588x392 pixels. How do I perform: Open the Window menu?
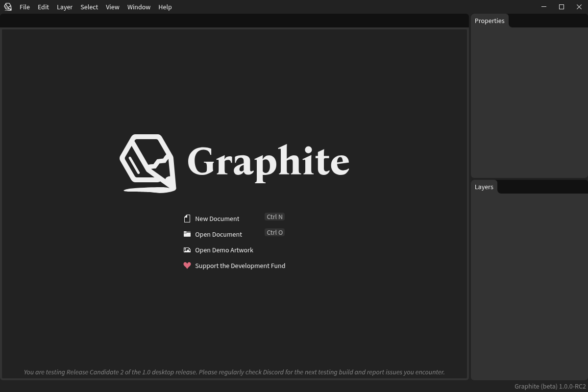pos(139,7)
